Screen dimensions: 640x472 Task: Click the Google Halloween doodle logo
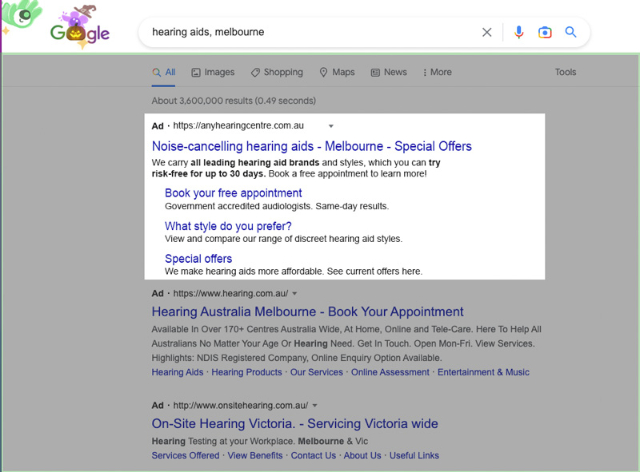coord(80,30)
